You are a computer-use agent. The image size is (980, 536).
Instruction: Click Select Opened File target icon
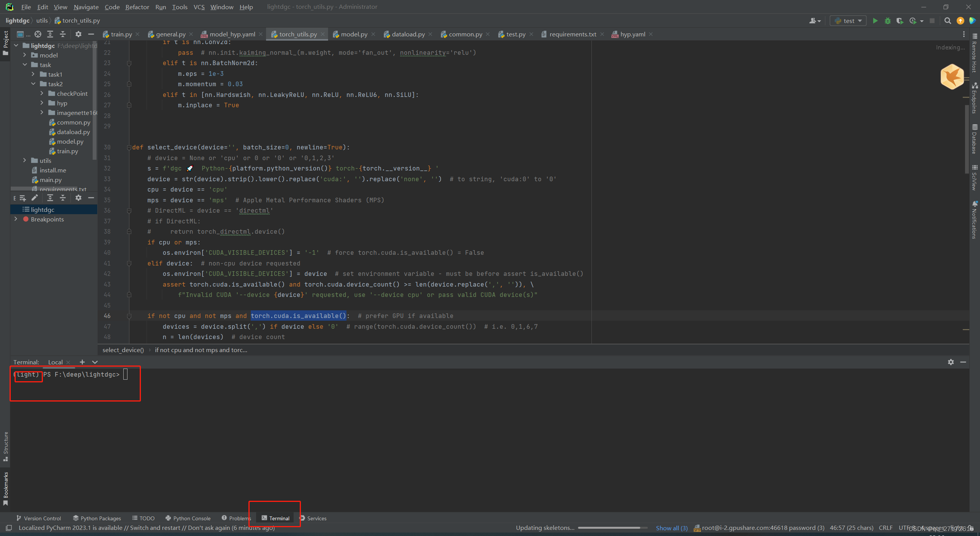click(38, 34)
